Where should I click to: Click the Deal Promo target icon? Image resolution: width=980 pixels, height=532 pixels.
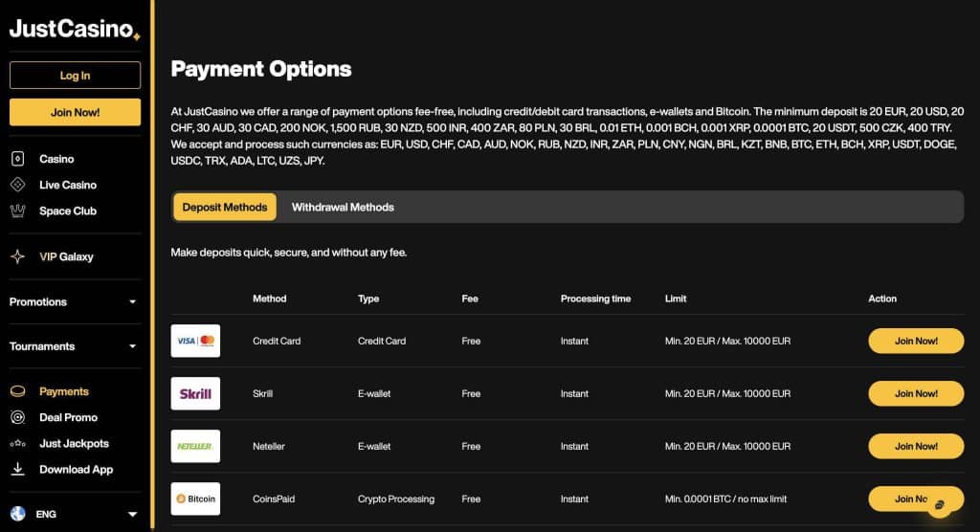[17, 417]
